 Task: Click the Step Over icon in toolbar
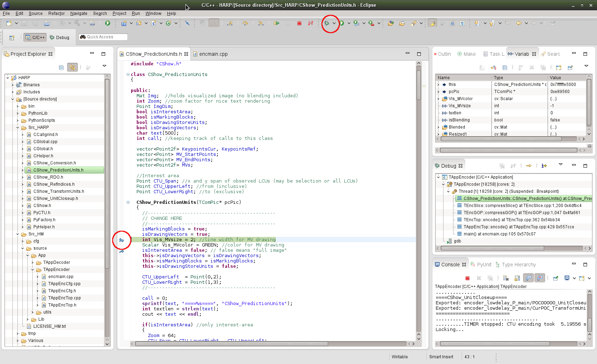pyautogui.click(x=245, y=23)
